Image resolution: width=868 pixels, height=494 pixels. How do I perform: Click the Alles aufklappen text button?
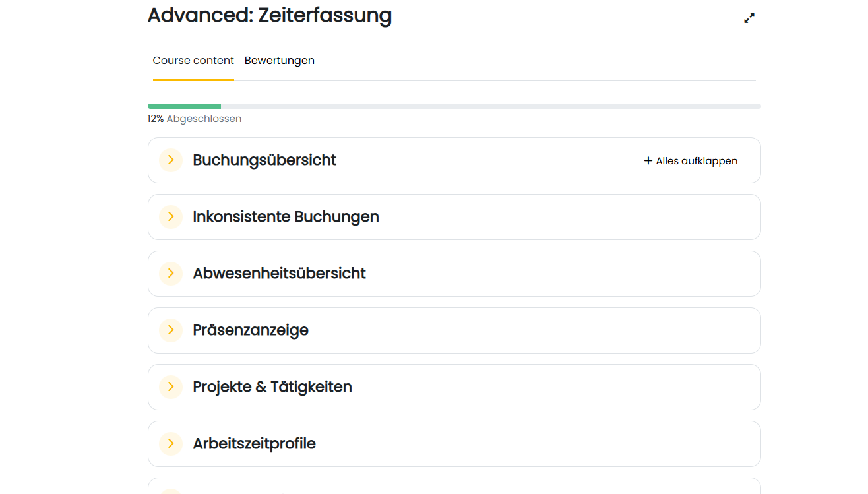click(697, 161)
